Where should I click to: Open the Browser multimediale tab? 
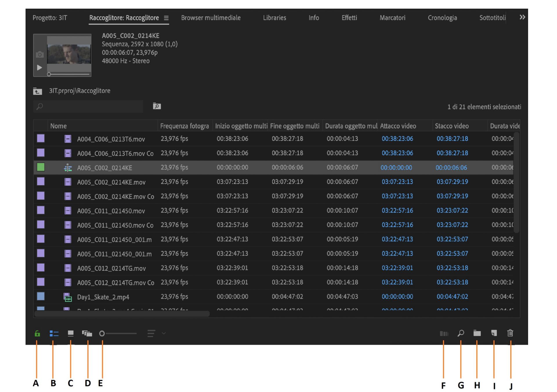click(211, 18)
